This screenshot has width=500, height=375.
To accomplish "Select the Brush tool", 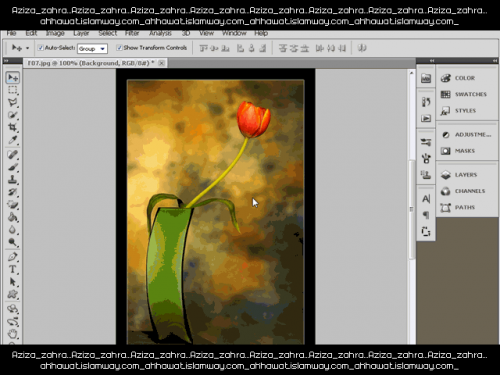I will coord(13,167).
